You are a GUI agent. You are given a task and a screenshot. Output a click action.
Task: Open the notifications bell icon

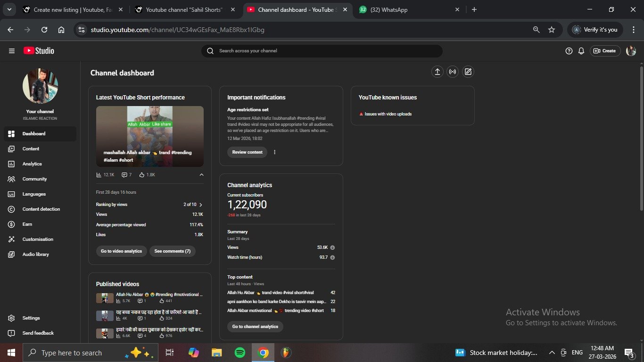pos(581,51)
